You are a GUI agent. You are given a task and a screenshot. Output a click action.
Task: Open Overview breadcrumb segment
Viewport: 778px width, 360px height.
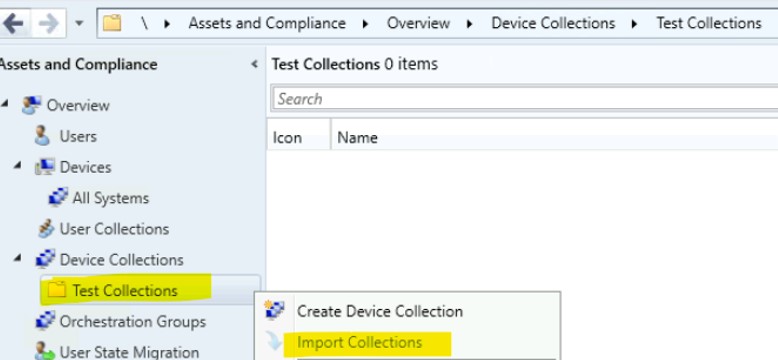tap(418, 23)
